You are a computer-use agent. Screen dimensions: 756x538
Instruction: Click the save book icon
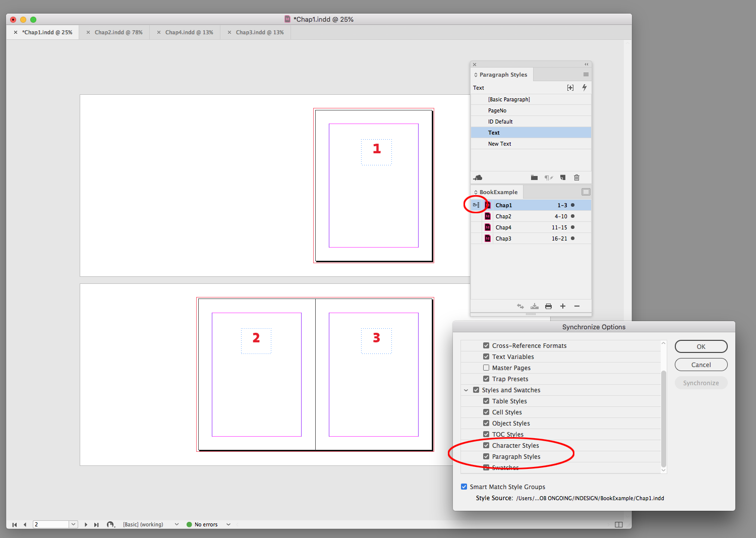pyautogui.click(x=535, y=306)
